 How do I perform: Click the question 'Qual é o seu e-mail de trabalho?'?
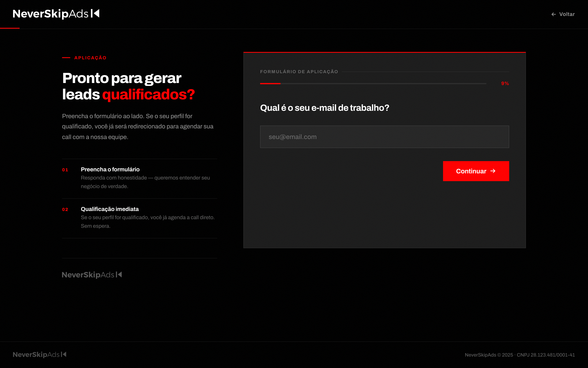point(324,108)
